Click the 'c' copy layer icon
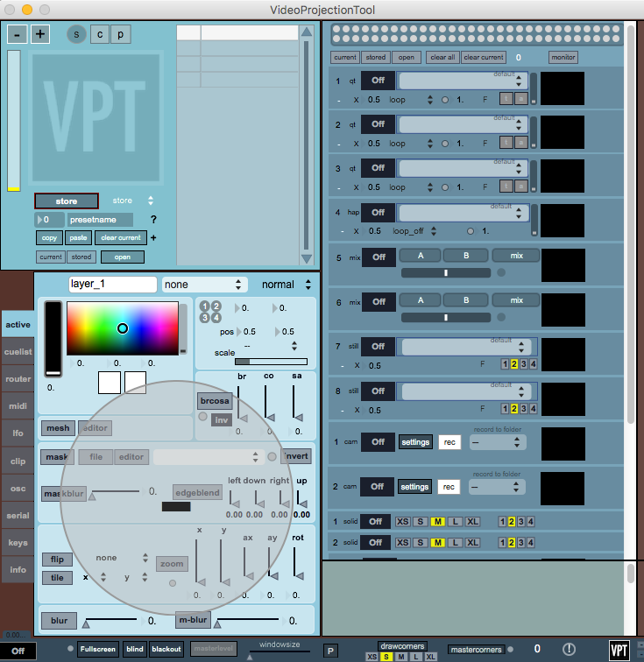This screenshot has width=644, height=662. point(100,34)
